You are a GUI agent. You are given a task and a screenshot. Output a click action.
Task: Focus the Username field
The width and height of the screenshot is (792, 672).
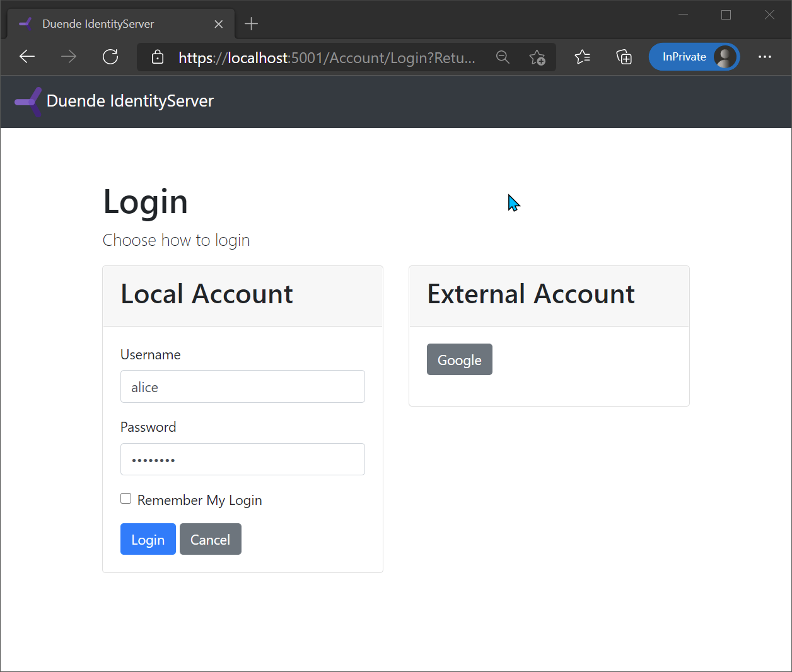tap(243, 386)
